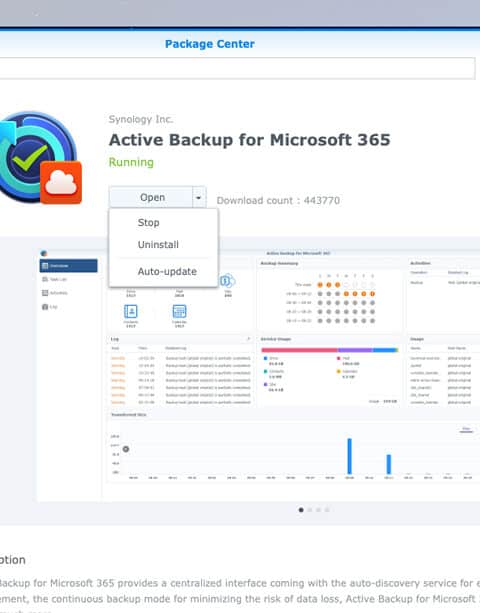
Task: Click the Active Backup package icon
Action: pyautogui.click(x=40, y=158)
